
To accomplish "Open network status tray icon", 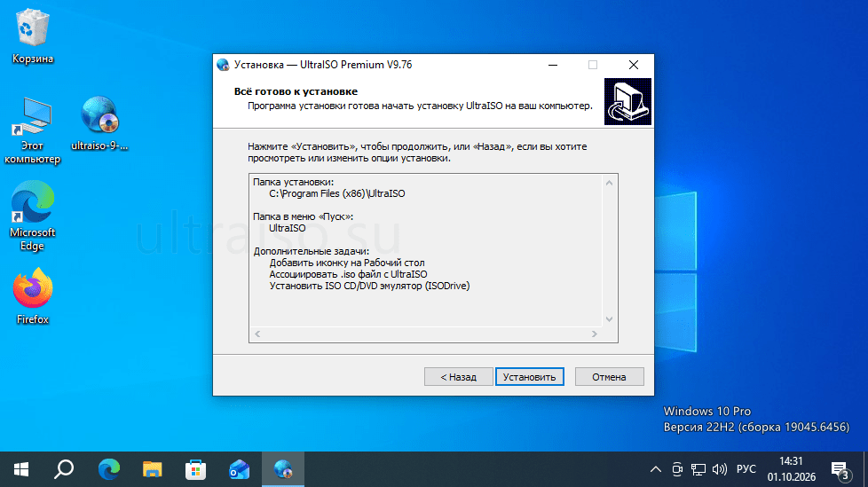I will coord(698,469).
